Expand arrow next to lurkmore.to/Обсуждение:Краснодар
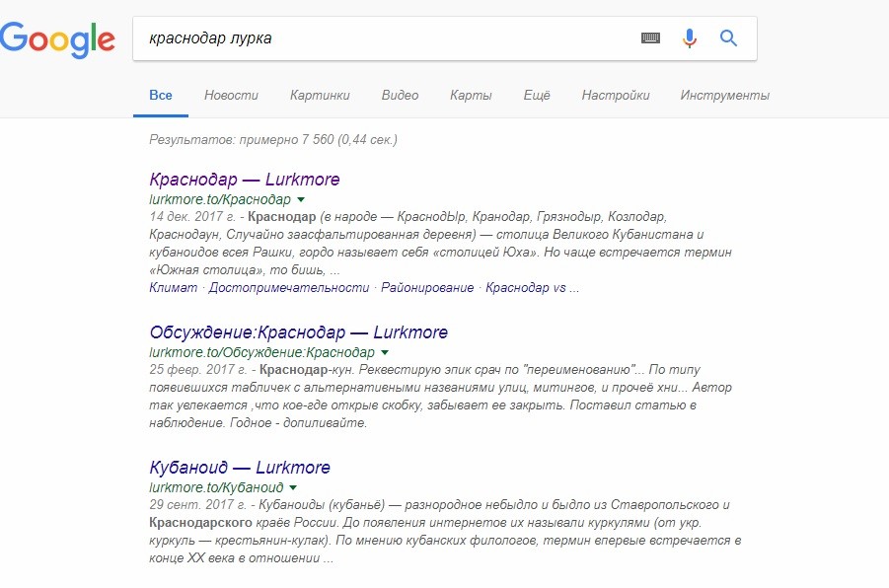 (385, 352)
